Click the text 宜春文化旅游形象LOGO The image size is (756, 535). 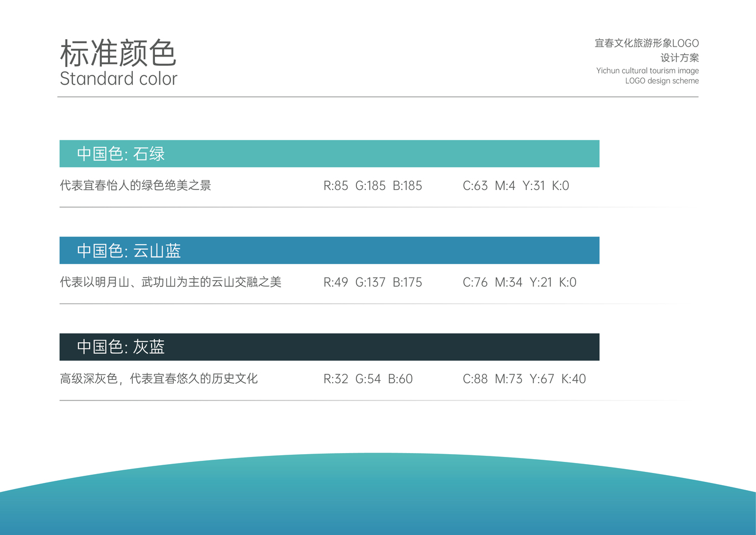(x=646, y=43)
